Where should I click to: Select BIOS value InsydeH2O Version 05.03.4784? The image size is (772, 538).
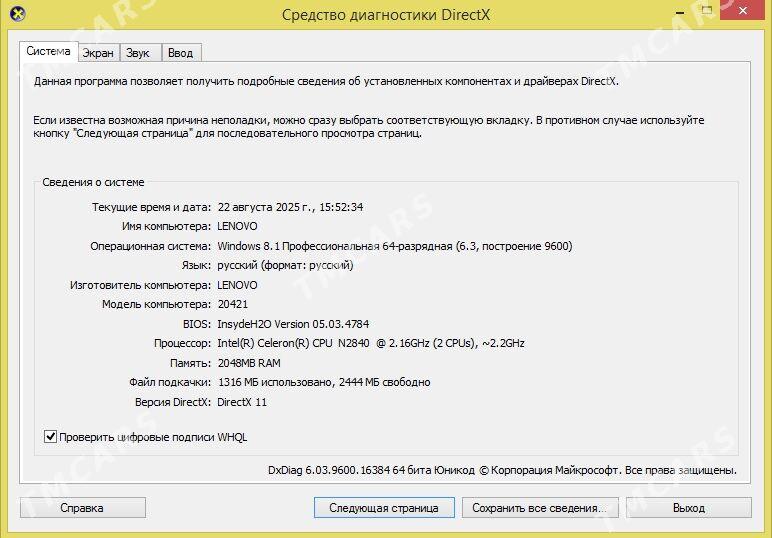293,324
